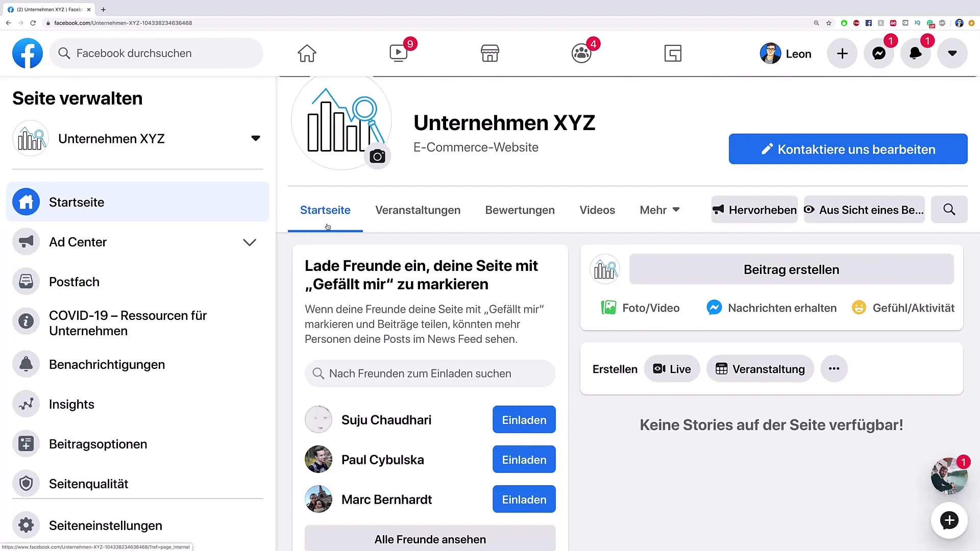
Task: Click the Seitenqualität shield icon
Action: coord(26,484)
